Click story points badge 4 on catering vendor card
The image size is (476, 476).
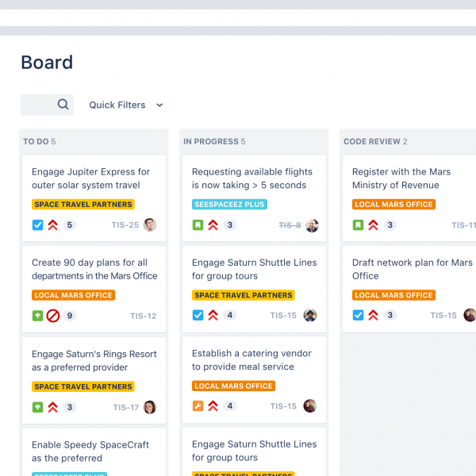pyautogui.click(x=230, y=406)
